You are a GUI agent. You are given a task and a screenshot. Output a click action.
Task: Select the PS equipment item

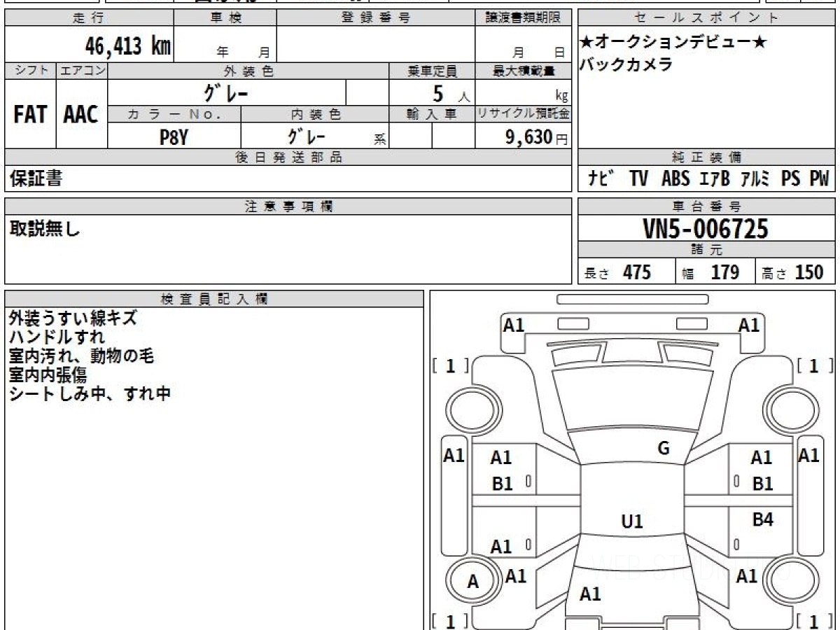791,179
